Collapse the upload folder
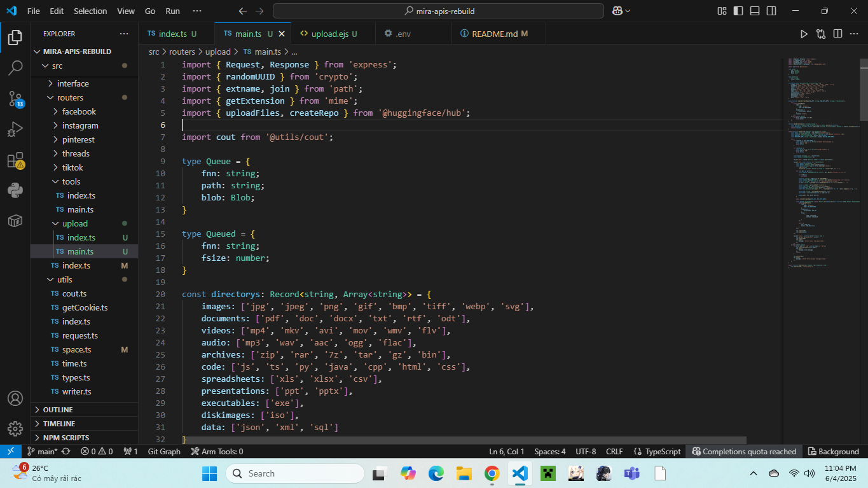 pos(74,223)
